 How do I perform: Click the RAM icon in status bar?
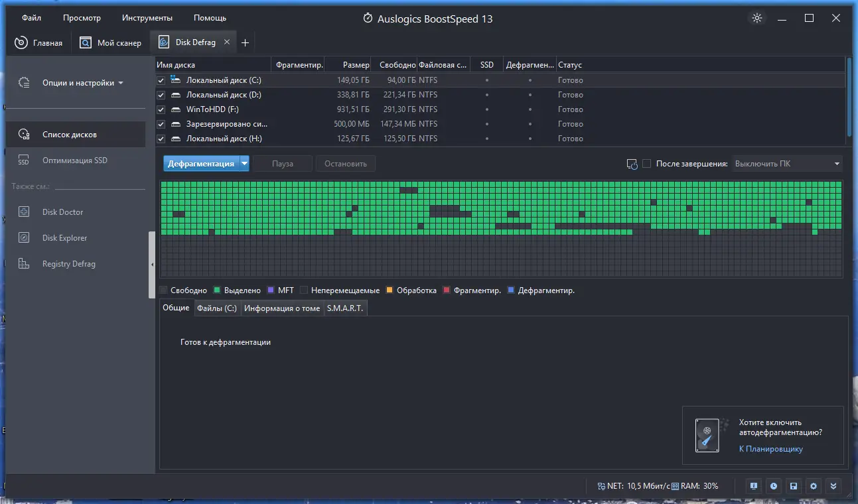pyautogui.click(x=674, y=486)
